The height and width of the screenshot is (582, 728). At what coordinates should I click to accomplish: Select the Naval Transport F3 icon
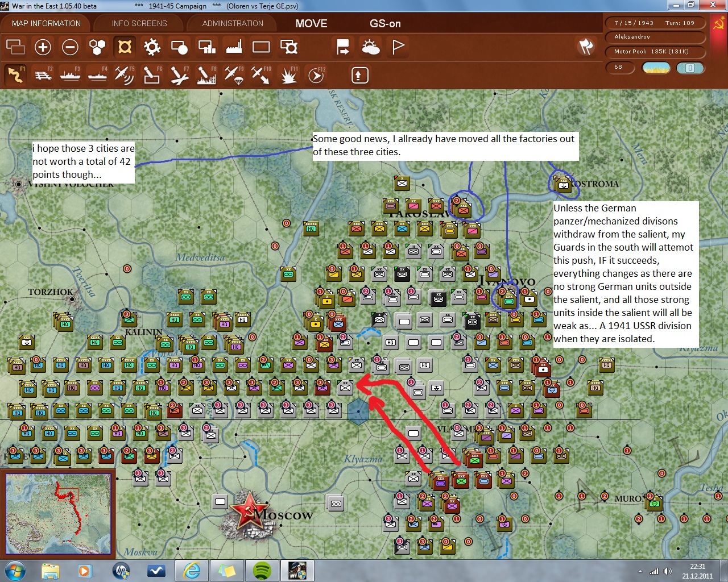70,74
